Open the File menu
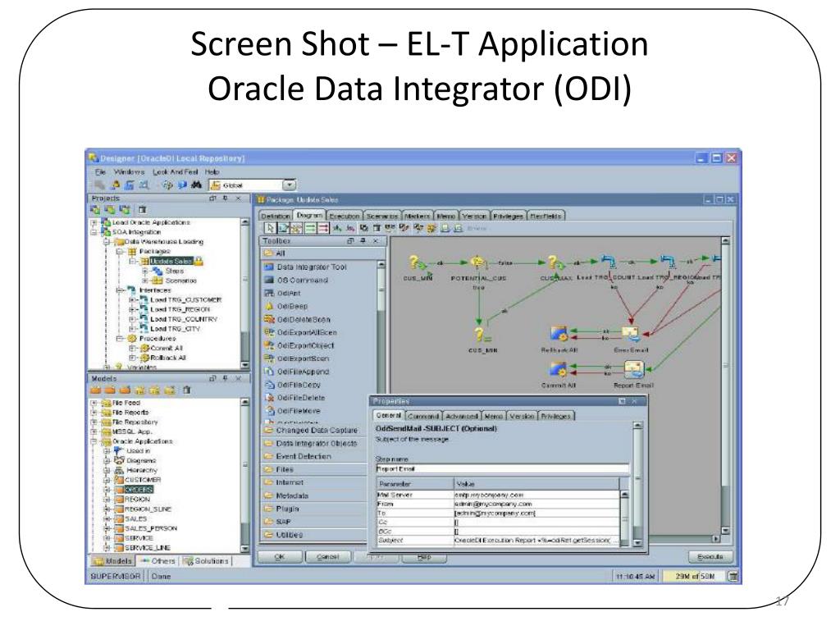The image size is (840, 630). (100, 172)
